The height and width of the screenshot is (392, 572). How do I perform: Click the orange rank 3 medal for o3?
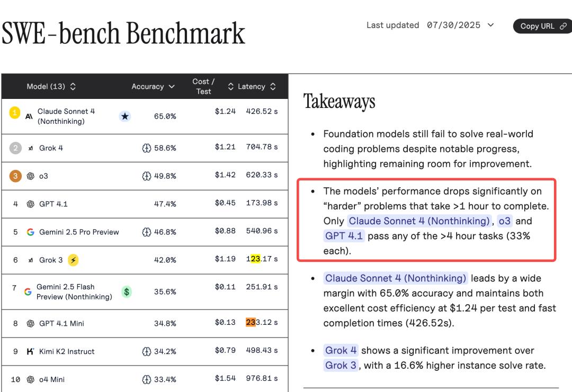(x=15, y=176)
